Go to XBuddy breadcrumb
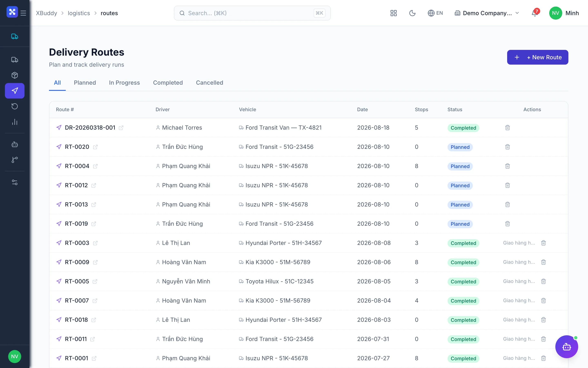 point(46,13)
